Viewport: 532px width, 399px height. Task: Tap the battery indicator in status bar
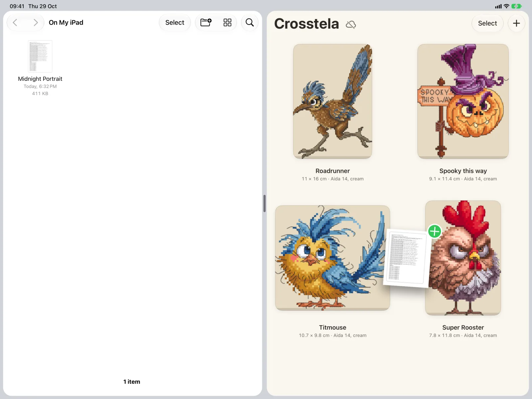[x=516, y=6]
